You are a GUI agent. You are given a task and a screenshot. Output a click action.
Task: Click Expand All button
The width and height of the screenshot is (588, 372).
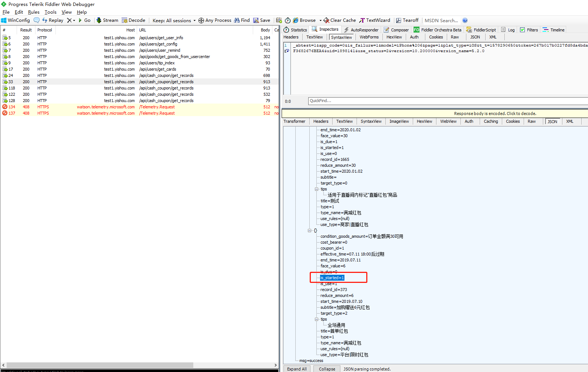[x=297, y=369]
